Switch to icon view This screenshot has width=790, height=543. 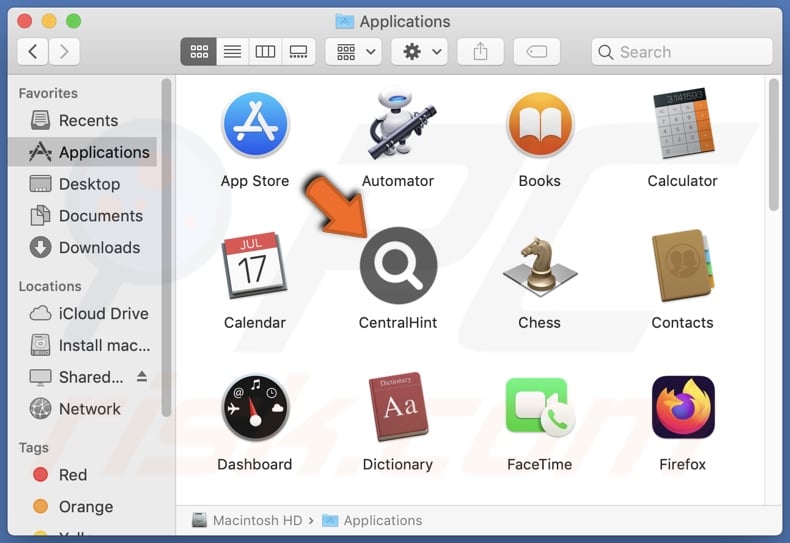[x=199, y=51]
